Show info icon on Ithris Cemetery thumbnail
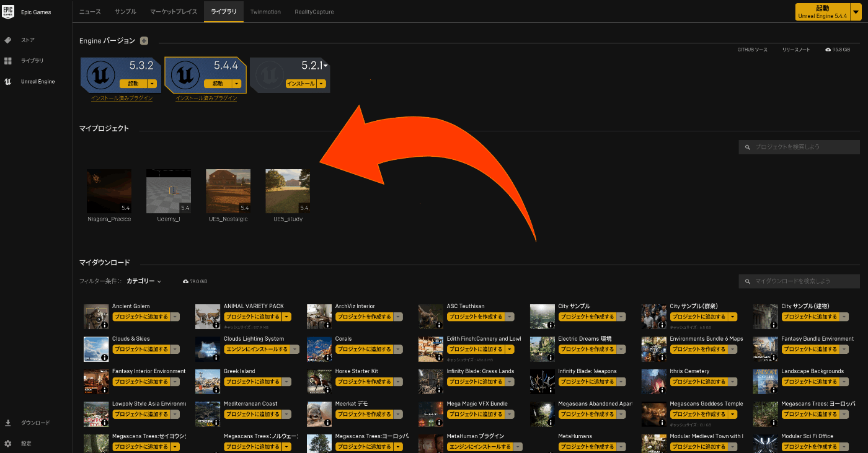 (x=663, y=390)
